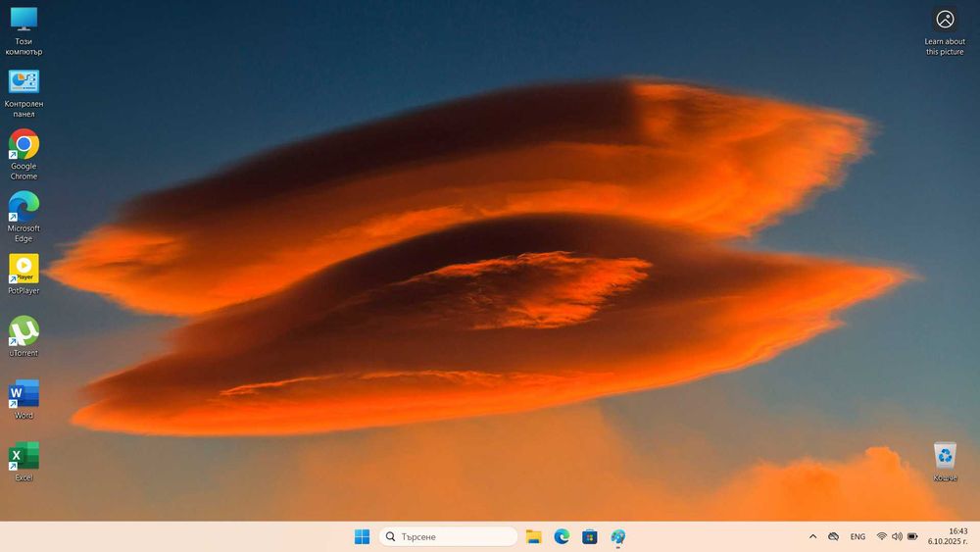
Task: Click the battery status tray icon
Action: (x=912, y=536)
